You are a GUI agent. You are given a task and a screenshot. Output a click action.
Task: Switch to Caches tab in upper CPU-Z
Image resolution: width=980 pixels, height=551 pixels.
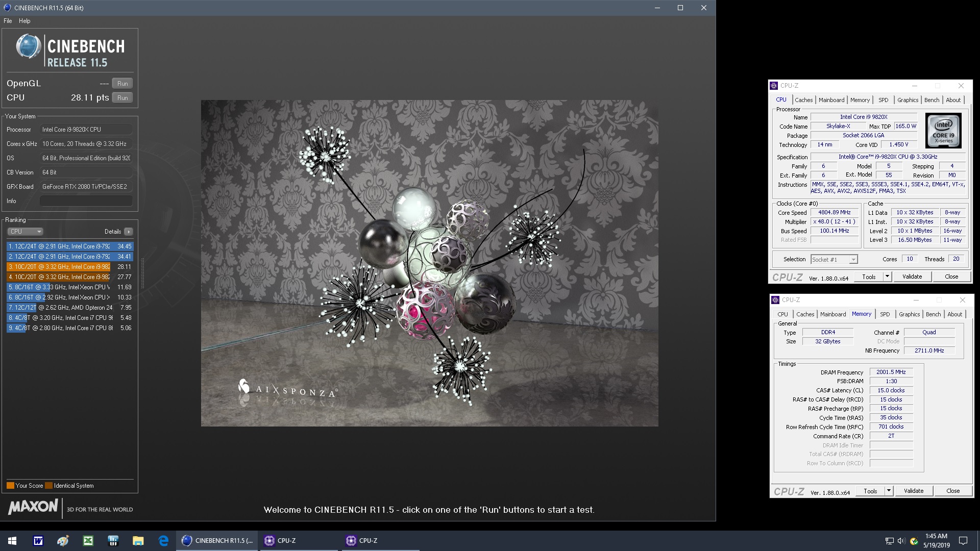(803, 100)
